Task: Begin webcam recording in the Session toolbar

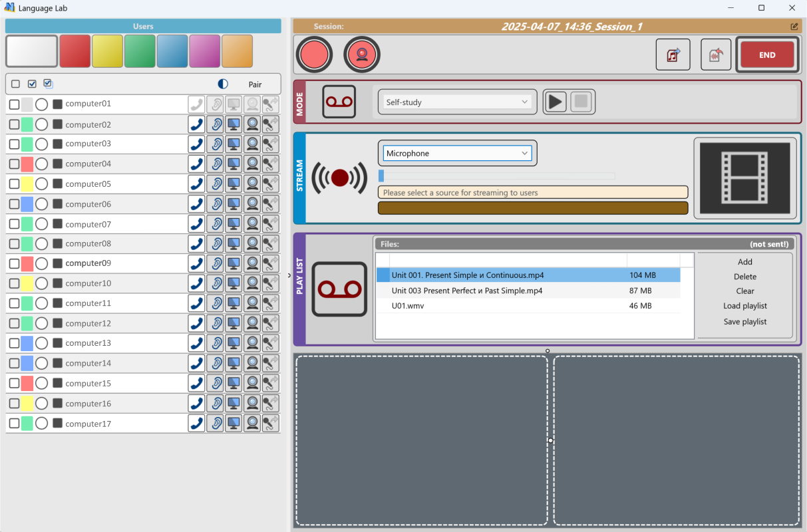Action: pyautogui.click(x=361, y=54)
